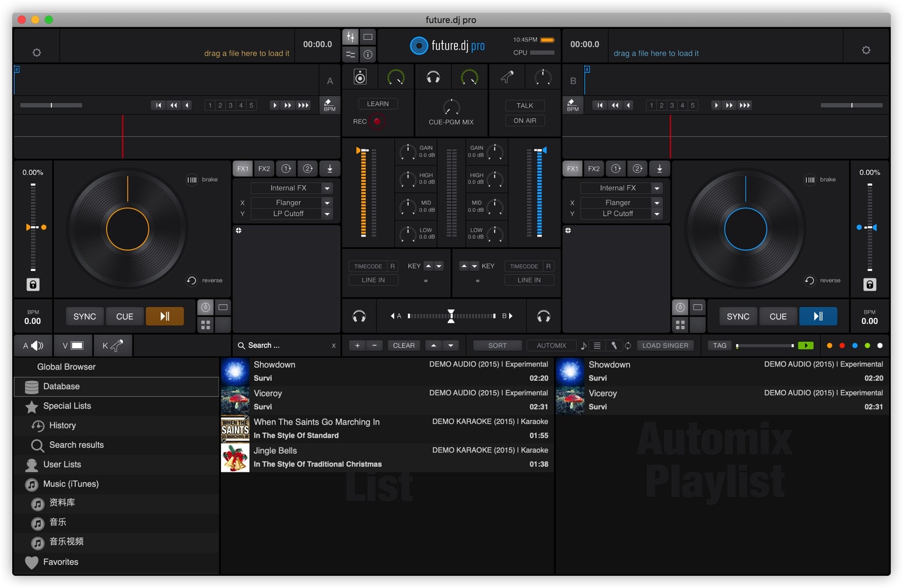Click TAG button

720,345
